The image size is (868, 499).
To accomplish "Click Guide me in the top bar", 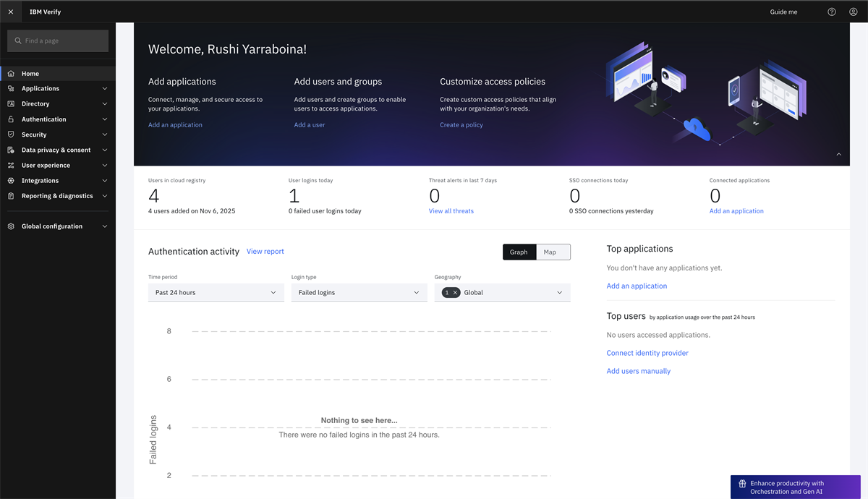I will [783, 12].
